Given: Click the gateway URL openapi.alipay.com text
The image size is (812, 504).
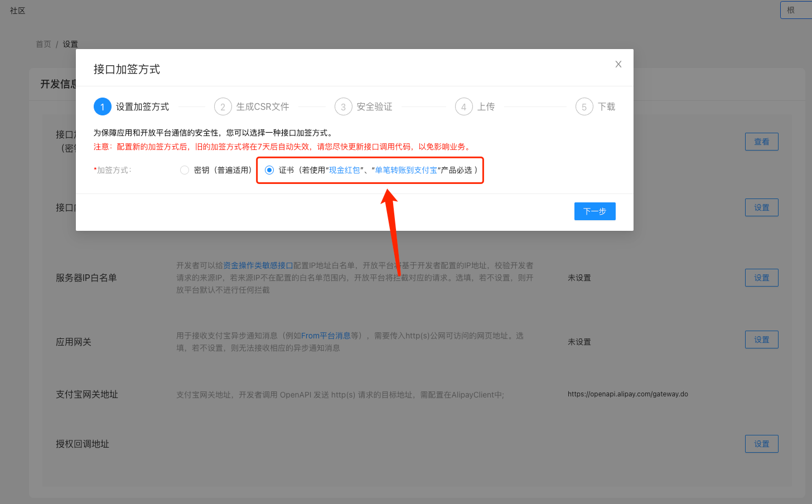Looking at the screenshot, I should pyautogui.click(x=628, y=394).
